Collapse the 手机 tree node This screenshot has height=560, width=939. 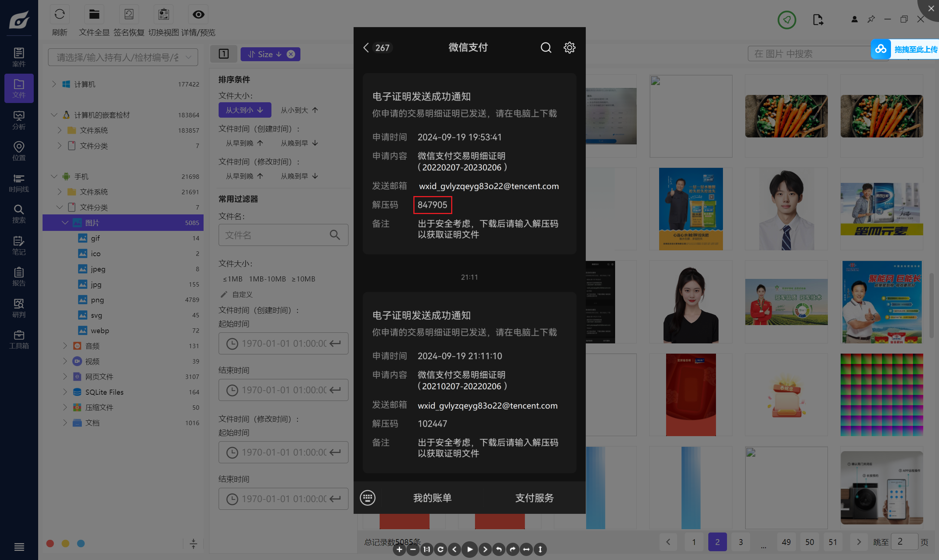pos(54,176)
